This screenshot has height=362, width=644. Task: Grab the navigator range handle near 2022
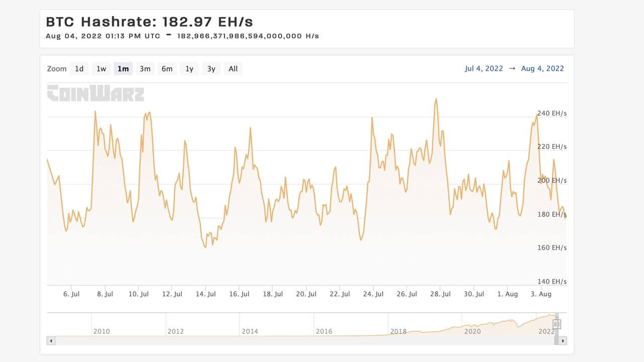[556, 324]
